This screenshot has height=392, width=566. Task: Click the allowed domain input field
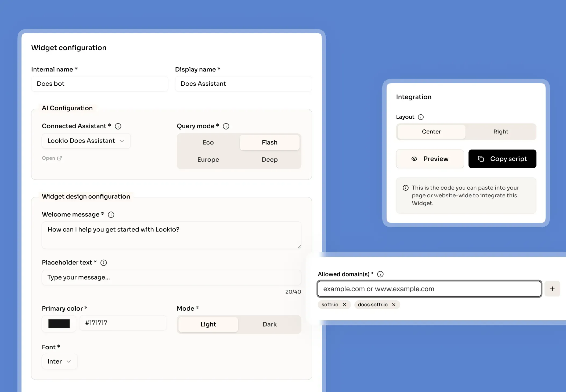(429, 289)
